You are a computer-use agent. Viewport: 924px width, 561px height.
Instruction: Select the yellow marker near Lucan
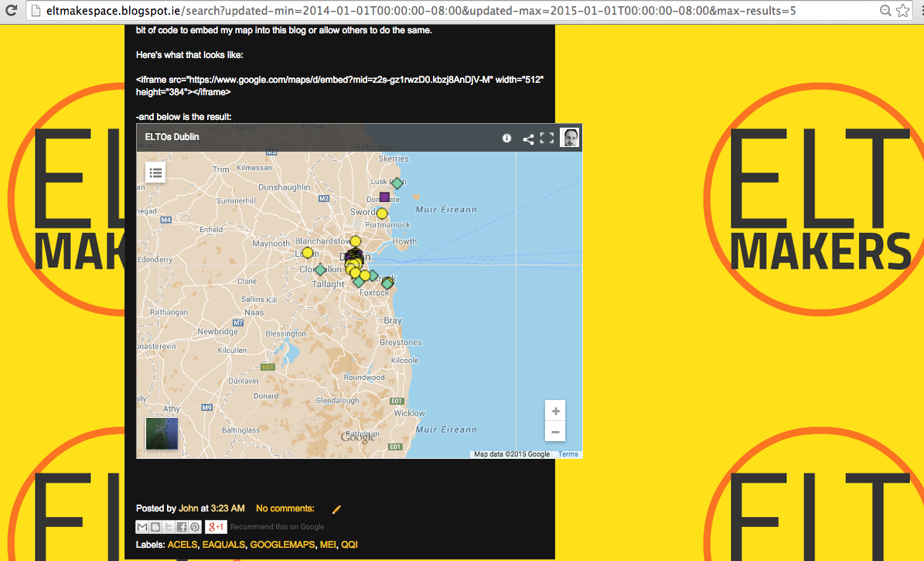tap(307, 252)
